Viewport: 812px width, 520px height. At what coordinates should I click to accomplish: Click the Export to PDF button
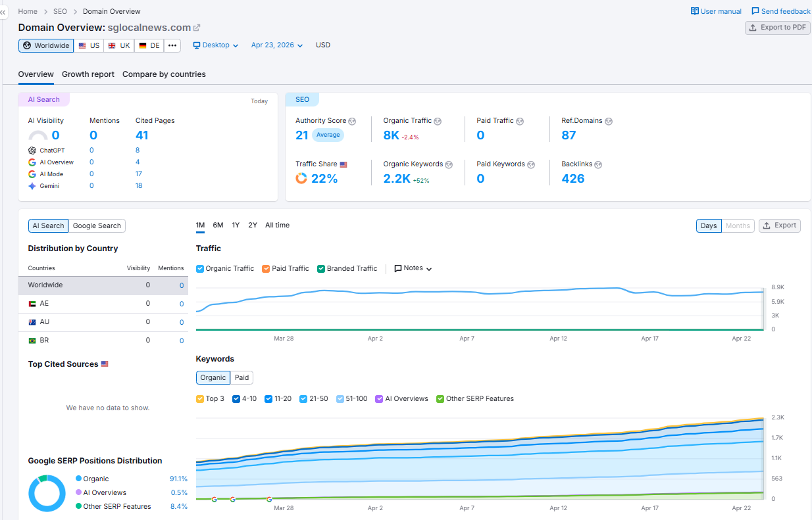click(x=777, y=28)
